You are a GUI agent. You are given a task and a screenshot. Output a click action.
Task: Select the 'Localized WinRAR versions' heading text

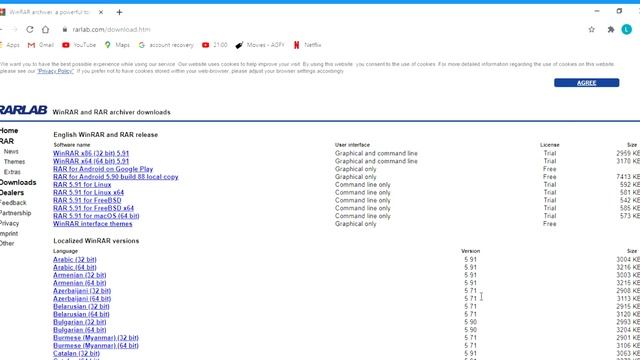click(x=96, y=241)
